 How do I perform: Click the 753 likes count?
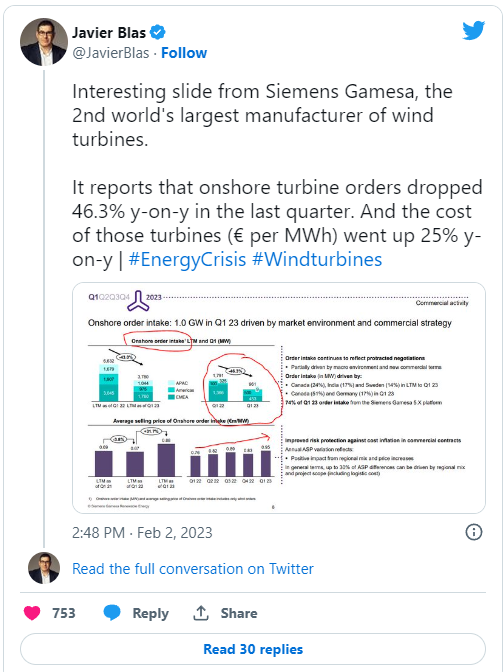64,613
